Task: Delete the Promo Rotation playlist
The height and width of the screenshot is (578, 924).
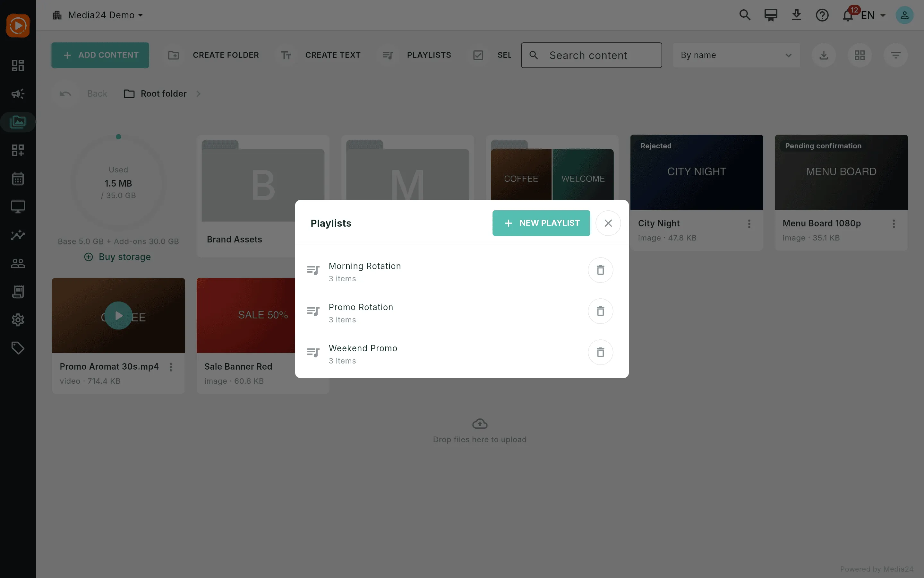Action: click(600, 311)
